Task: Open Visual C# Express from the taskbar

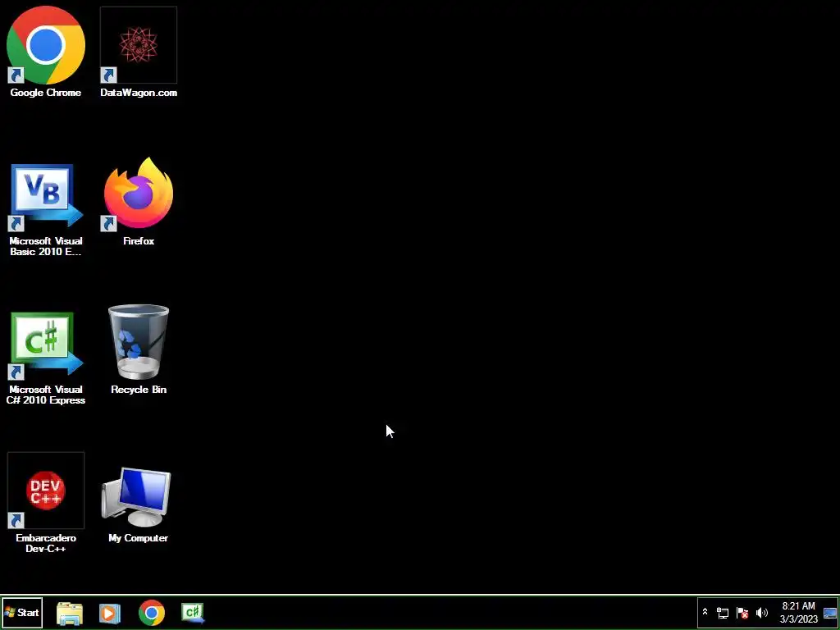Action: click(x=192, y=613)
